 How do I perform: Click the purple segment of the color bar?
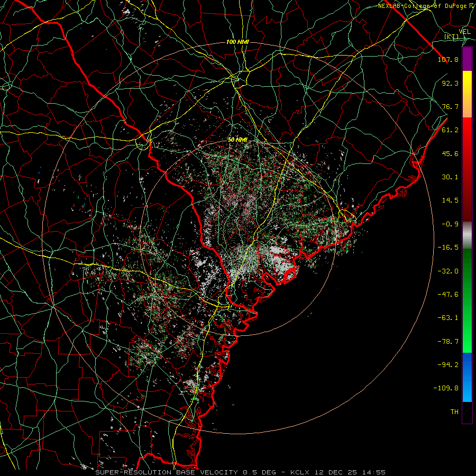click(x=467, y=59)
